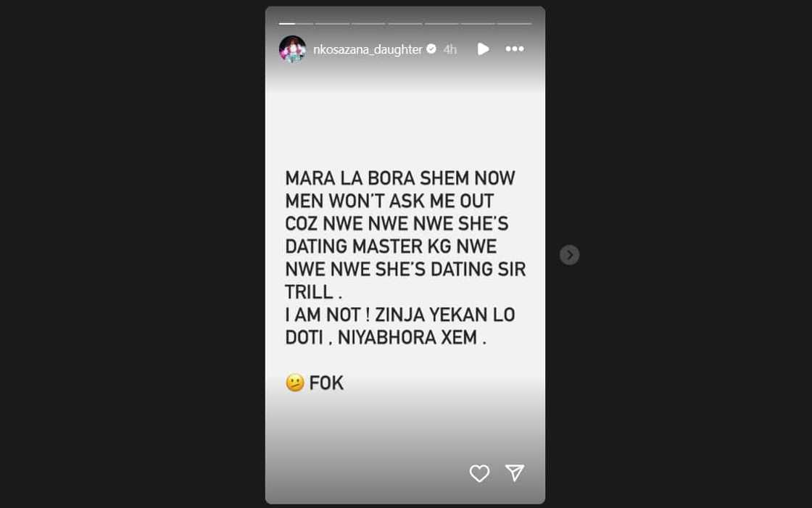Like the story using the heart icon
This screenshot has height=508, width=812.
(x=478, y=472)
